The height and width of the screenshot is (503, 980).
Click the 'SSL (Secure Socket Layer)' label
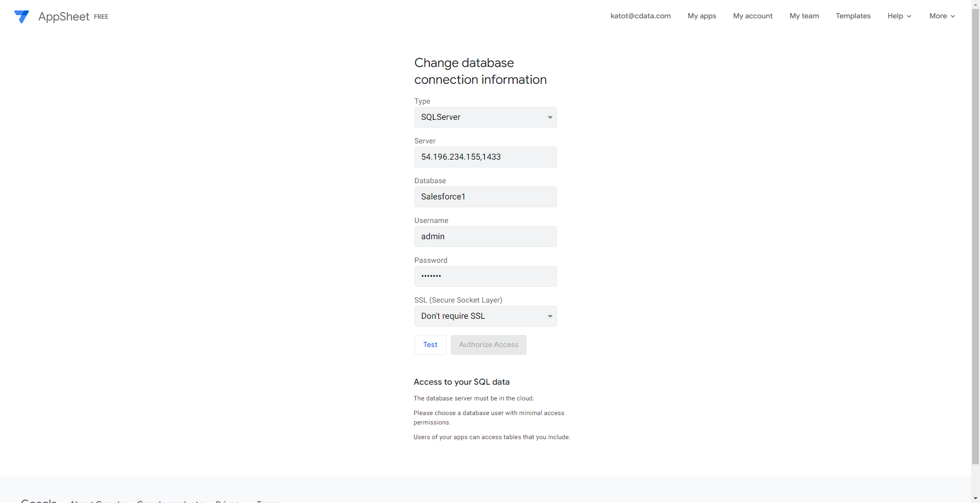tap(458, 300)
